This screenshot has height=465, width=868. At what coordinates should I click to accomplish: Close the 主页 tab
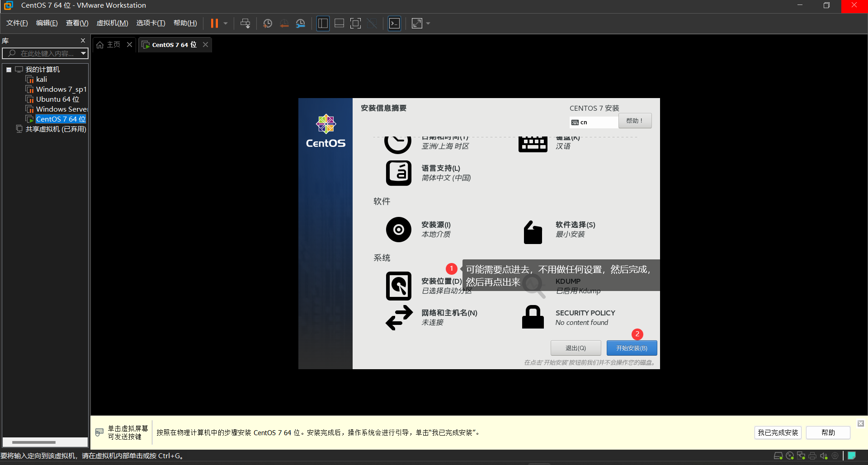pyautogui.click(x=129, y=44)
